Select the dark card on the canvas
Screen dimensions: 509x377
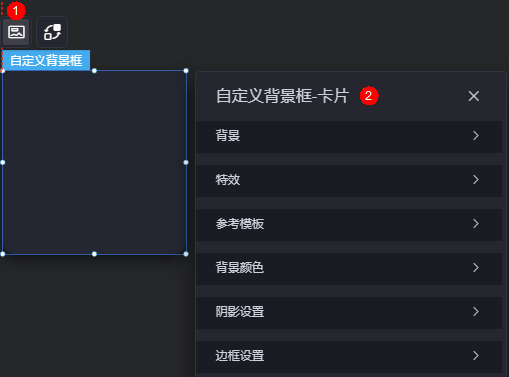click(x=94, y=162)
